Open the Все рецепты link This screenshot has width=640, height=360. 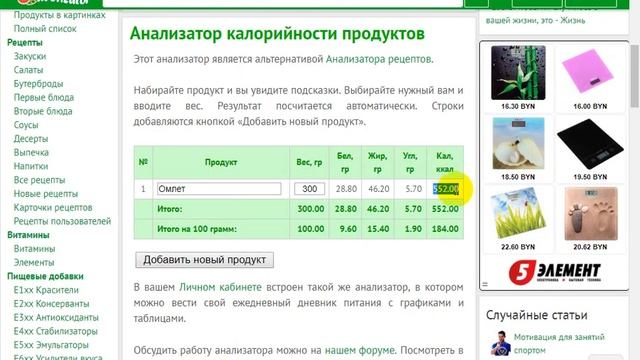39,180
